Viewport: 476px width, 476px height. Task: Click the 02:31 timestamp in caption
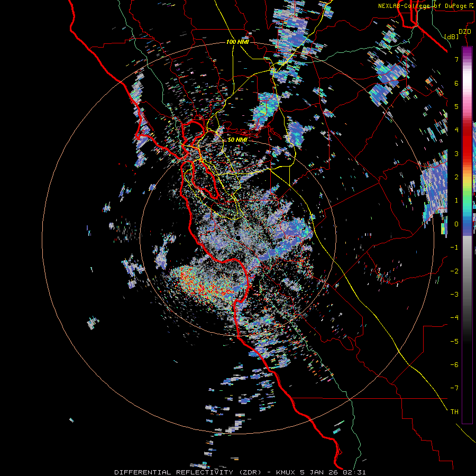[x=354, y=472]
